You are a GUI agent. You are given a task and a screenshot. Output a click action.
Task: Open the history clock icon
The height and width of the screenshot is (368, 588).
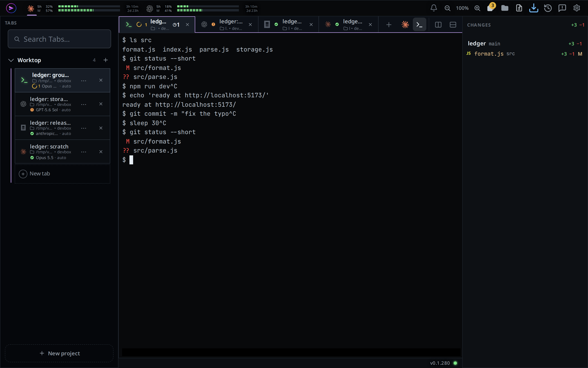click(x=548, y=8)
